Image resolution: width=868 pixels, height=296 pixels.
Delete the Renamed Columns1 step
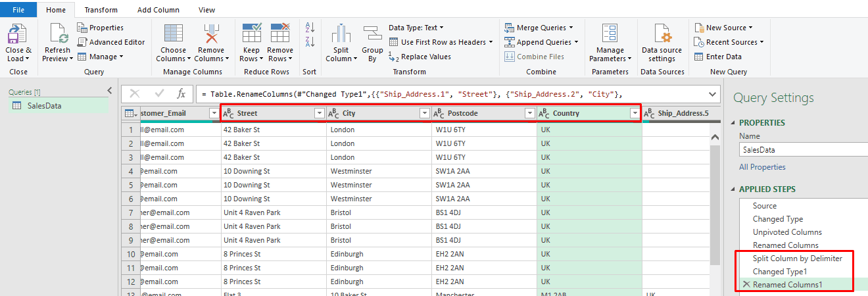(745, 285)
